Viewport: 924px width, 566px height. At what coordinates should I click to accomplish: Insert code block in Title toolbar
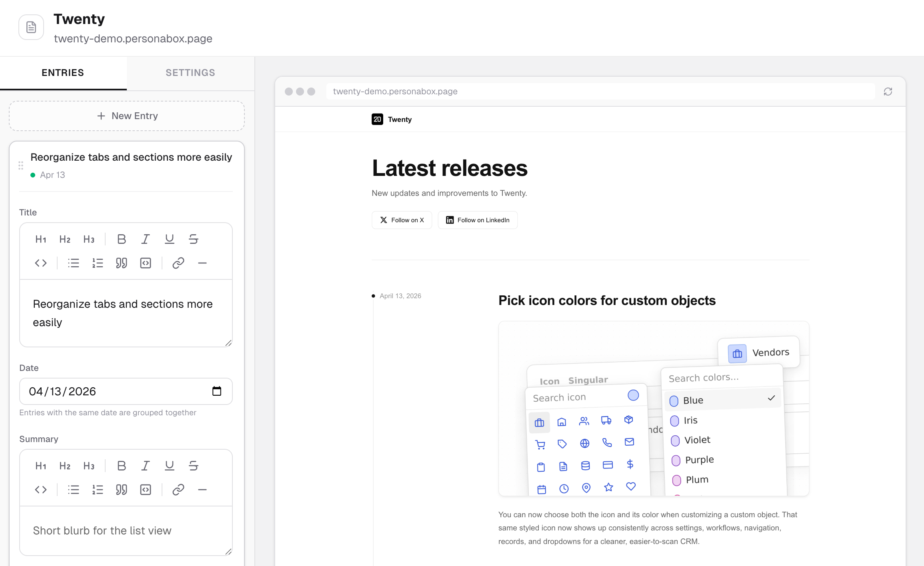[x=146, y=263]
